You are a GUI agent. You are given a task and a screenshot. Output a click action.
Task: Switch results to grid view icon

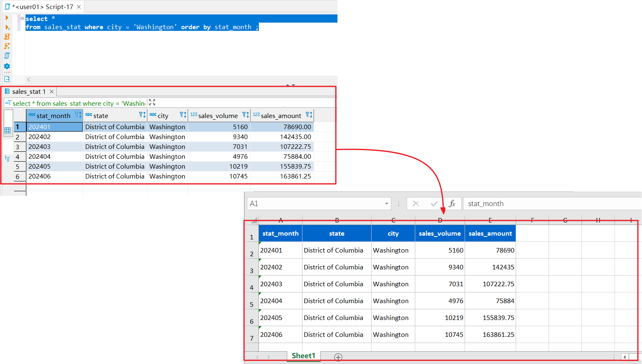click(7, 130)
